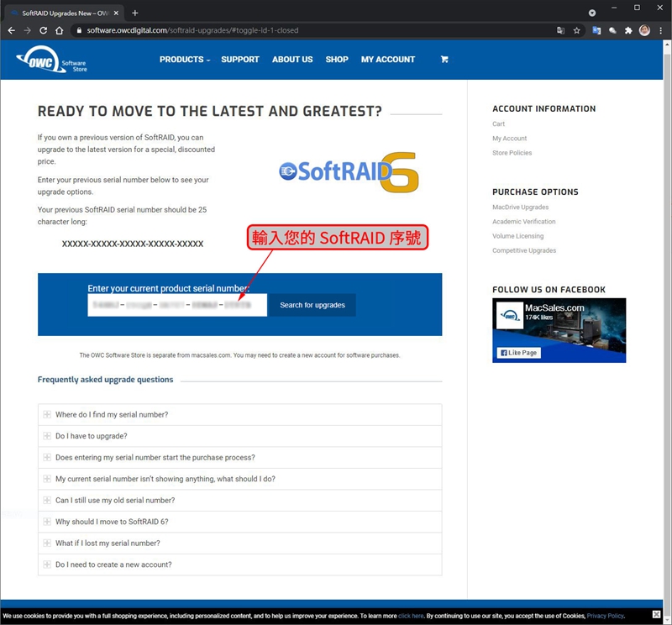Open the translate page icon in address bar
Image resolution: width=672 pixels, height=625 pixels.
pyautogui.click(x=560, y=30)
